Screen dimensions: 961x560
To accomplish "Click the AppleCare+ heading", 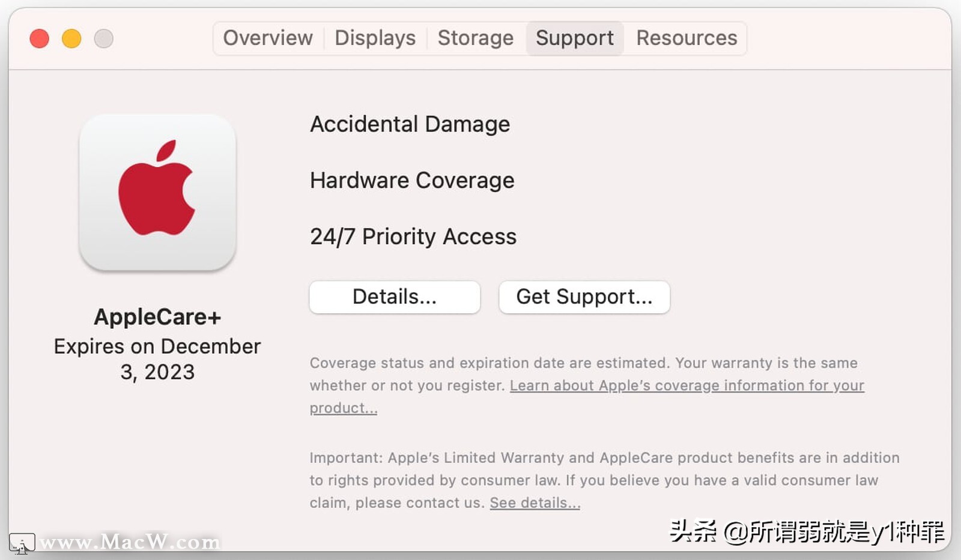I will [157, 316].
